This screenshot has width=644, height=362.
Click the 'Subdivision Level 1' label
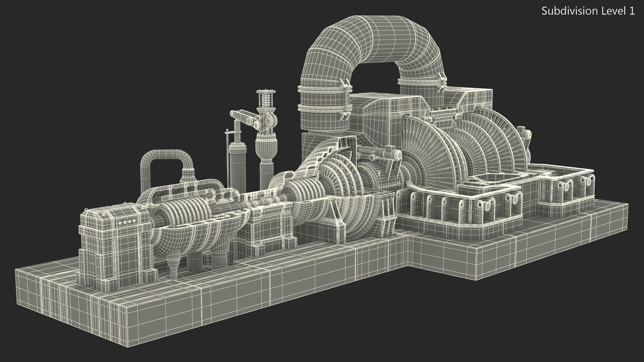pyautogui.click(x=588, y=11)
